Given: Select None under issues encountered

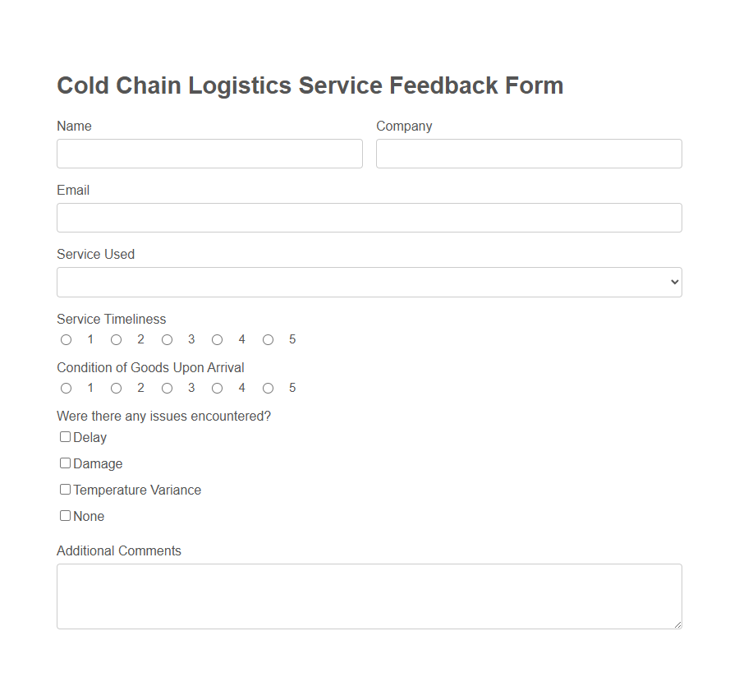Looking at the screenshot, I should tap(65, 515).
